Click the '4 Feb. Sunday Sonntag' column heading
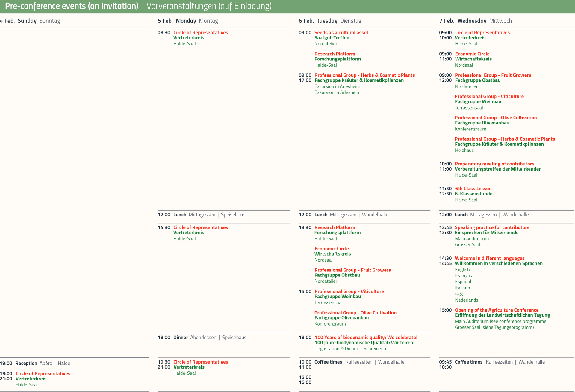The width and height of the screenshot is (575, 392). coord(30,21)
